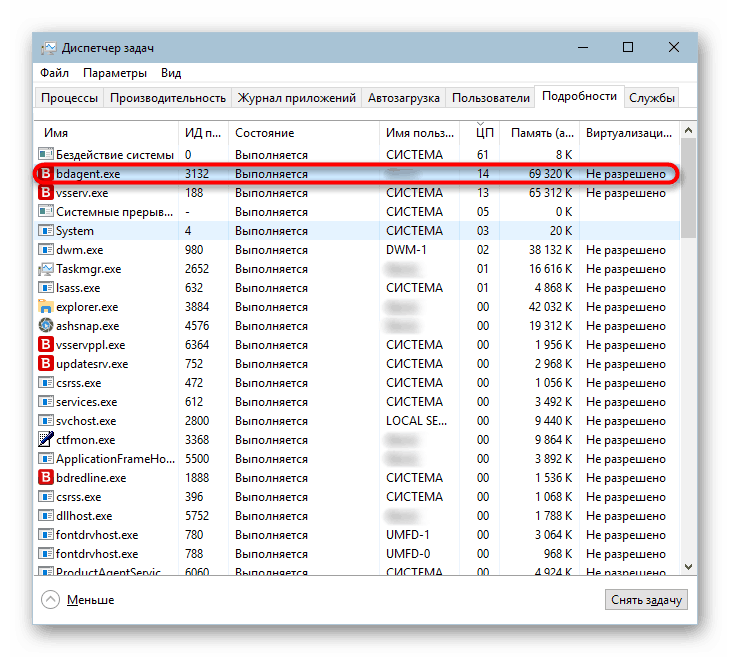Sort by the Виртуализация column header
This screenshot has height=657, width=730.
coord(629,133)
